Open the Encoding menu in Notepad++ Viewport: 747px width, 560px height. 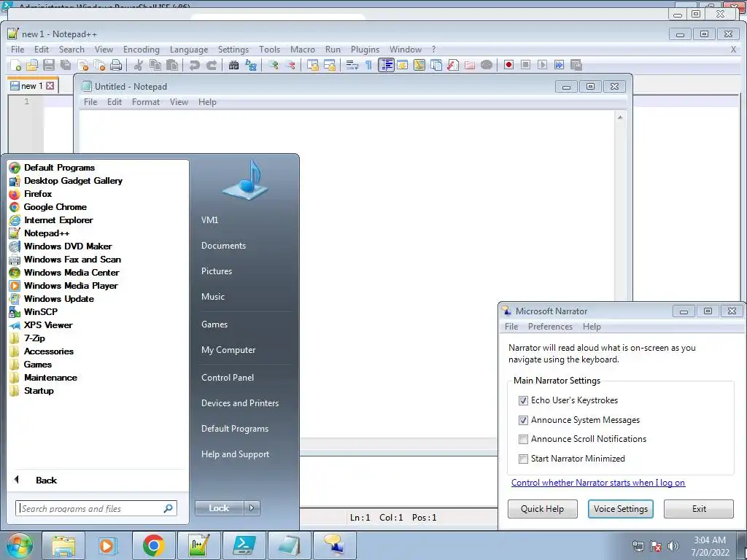pyautogui.click(x=141, y=50)
